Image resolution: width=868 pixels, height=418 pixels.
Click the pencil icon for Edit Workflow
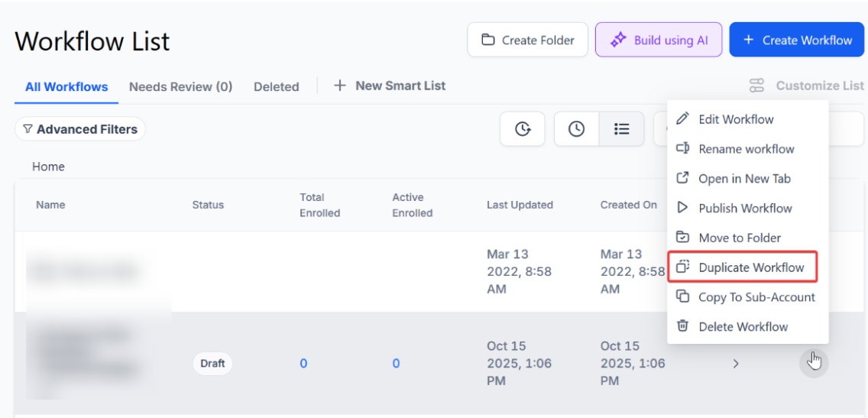[x=683, y=119]
